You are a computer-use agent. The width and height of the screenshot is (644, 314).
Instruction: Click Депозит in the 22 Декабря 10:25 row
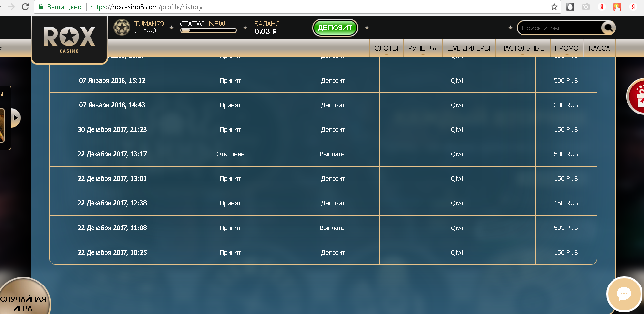pos(333,252)
